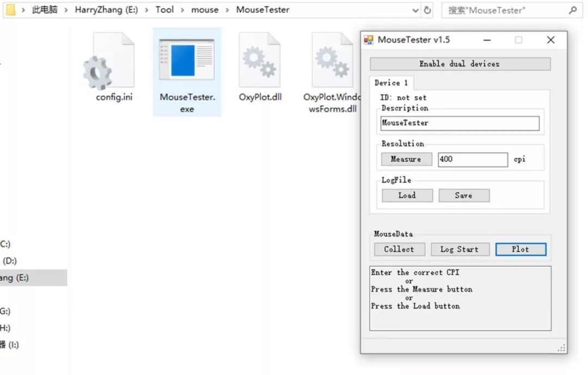This screenshot has height=375, width=588.
Task: Click the ID: not set label
Action: tap(403, 97)
